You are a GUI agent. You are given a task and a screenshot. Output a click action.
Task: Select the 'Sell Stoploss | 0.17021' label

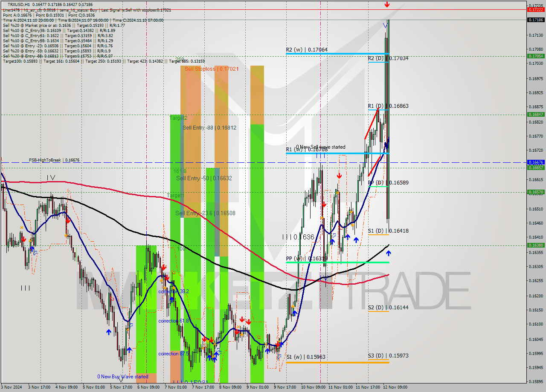coord(212,69)
